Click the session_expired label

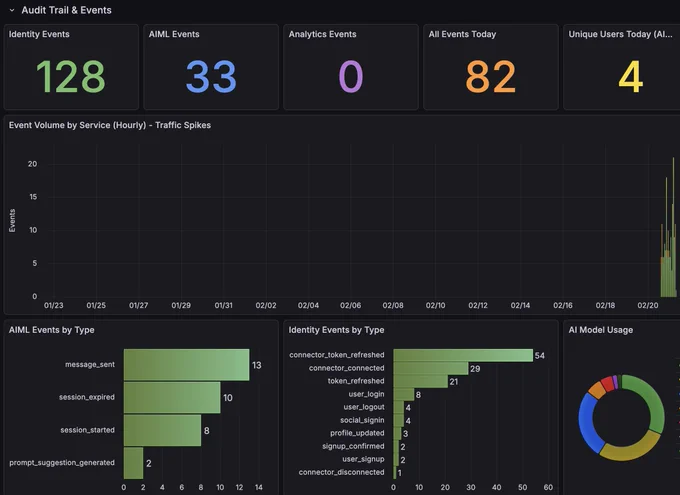click(x=87, y=397)
